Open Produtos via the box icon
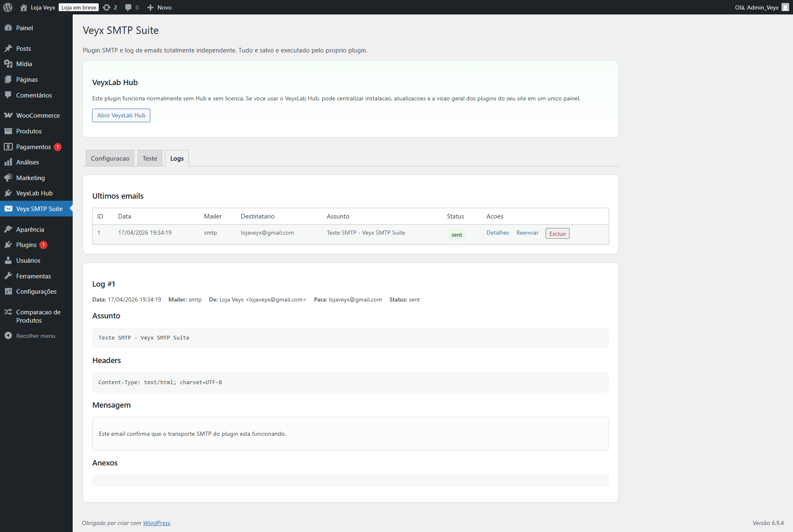The width and height of the screenshot is (793, 532). (x=9, y=131)
